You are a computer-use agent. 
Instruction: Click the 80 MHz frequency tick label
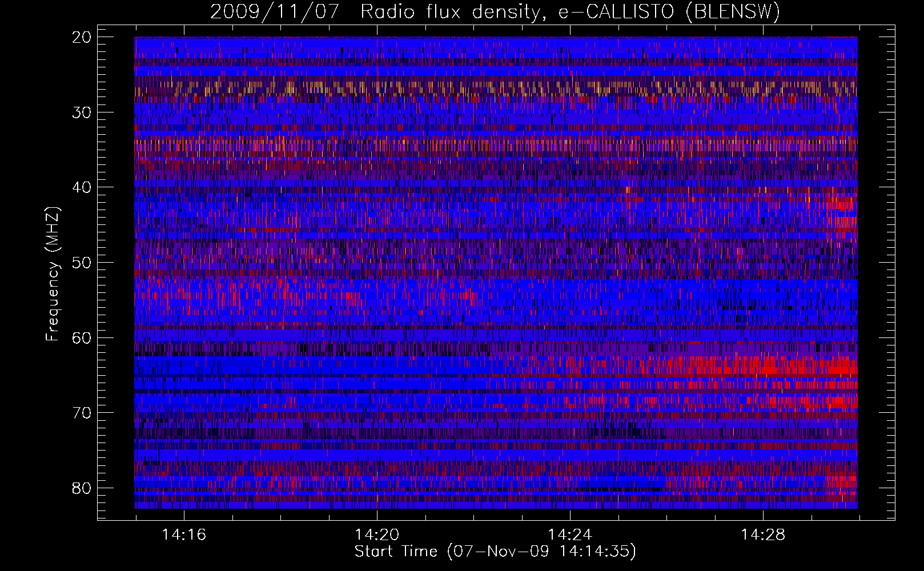coord(82,488)
